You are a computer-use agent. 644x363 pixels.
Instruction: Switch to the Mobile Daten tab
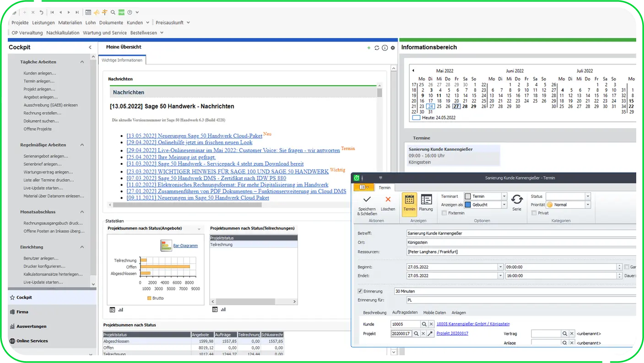click(x=434, y=313)
